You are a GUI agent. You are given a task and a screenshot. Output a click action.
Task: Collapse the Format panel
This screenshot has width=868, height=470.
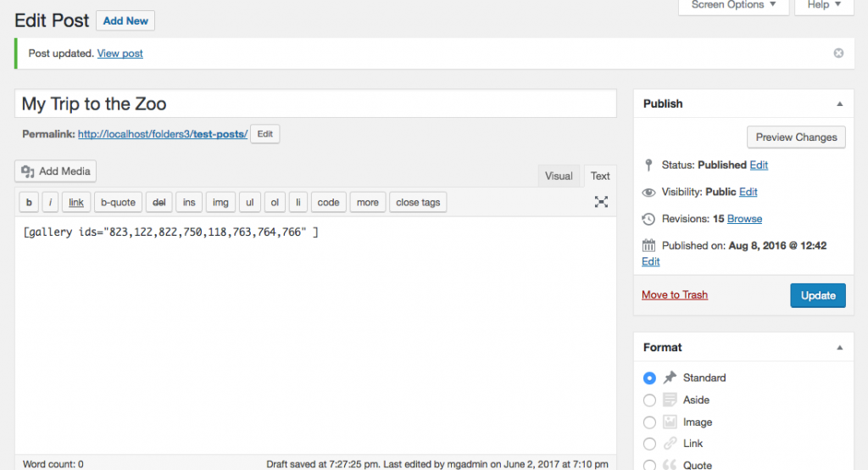coord(840,348)
